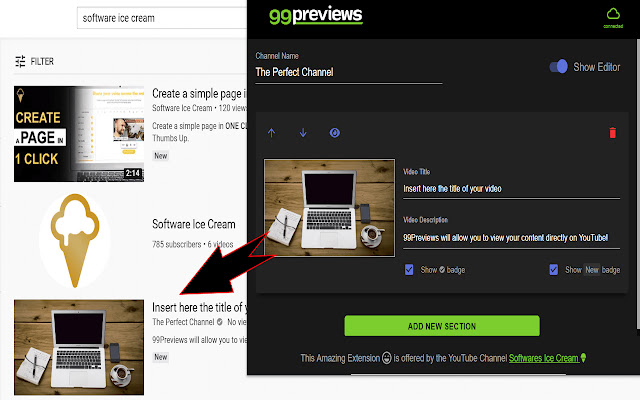Click the 99previews logo
This screenshot has width=640, height=400.
click(316, 16)
